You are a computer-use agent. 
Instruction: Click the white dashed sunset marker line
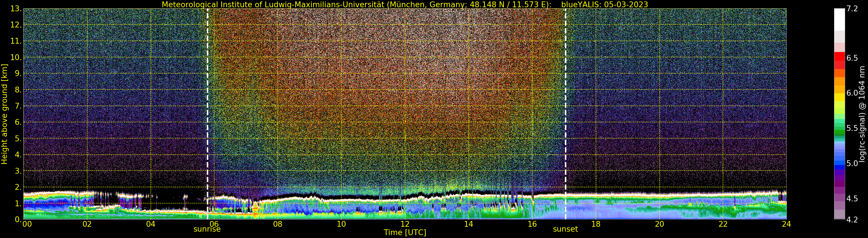click(x=565, y=114)
